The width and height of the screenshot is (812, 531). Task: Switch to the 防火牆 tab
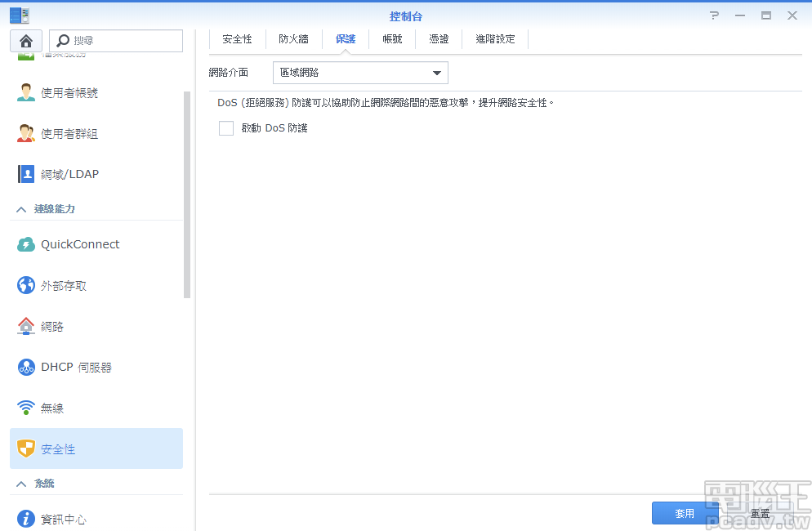pyautogui.click(x=293, y=38)
